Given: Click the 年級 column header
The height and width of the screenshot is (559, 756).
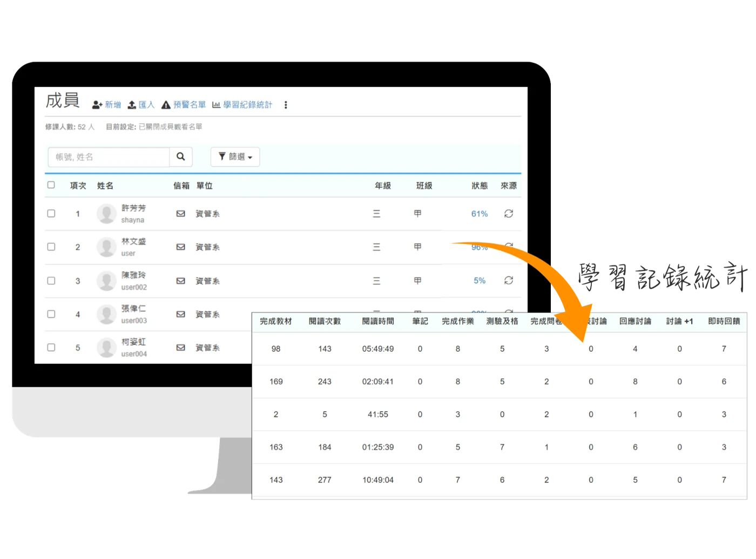Looking at the screenshot, I should (383, 186).
